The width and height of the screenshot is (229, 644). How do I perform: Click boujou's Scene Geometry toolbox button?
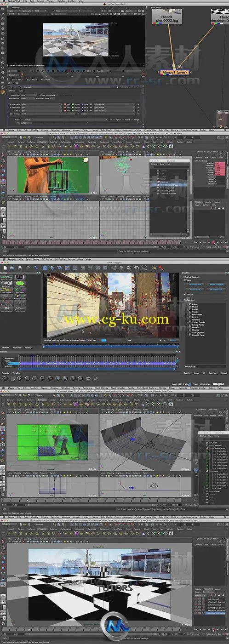coord(7,302)
